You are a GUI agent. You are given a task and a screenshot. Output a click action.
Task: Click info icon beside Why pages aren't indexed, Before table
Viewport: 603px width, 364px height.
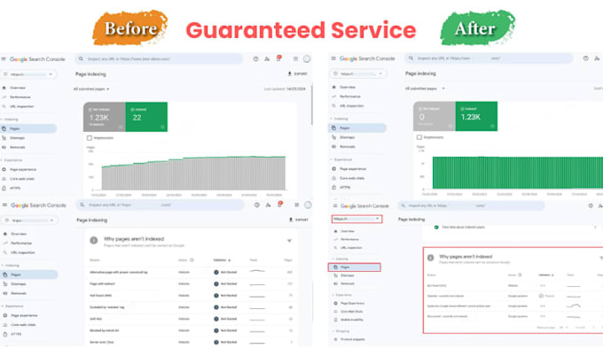[x=93, y=240]
